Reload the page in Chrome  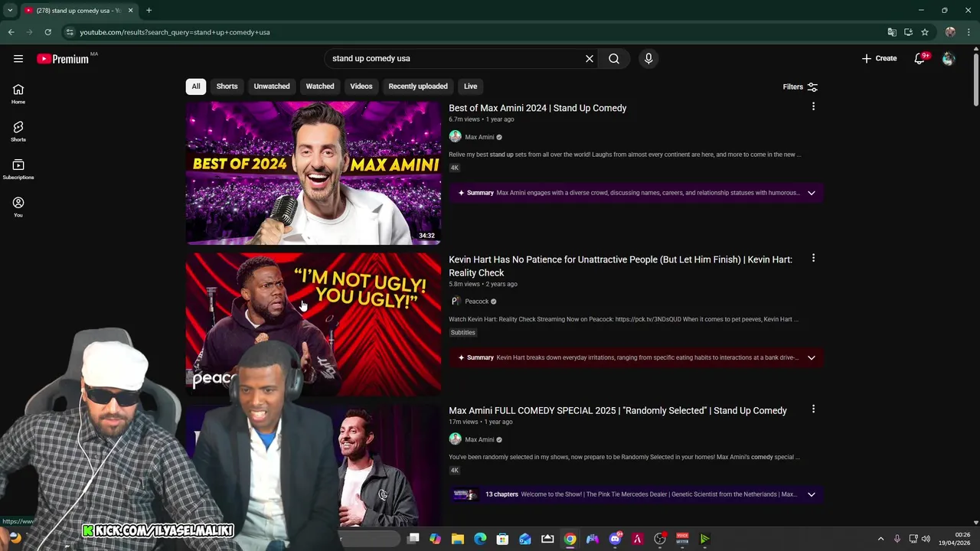coord(47,32)
